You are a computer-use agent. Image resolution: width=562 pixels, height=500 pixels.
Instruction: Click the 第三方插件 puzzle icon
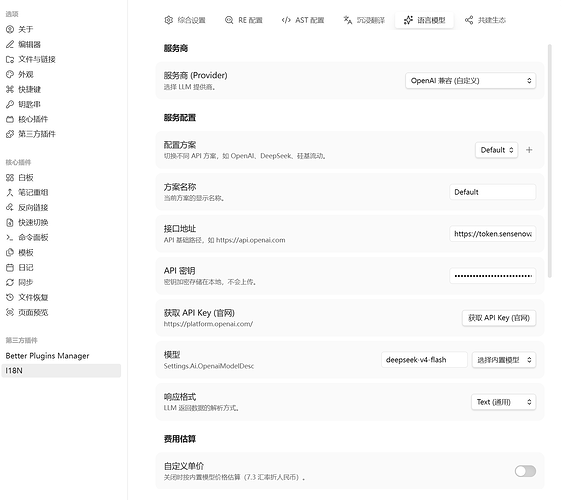(10, 134)
